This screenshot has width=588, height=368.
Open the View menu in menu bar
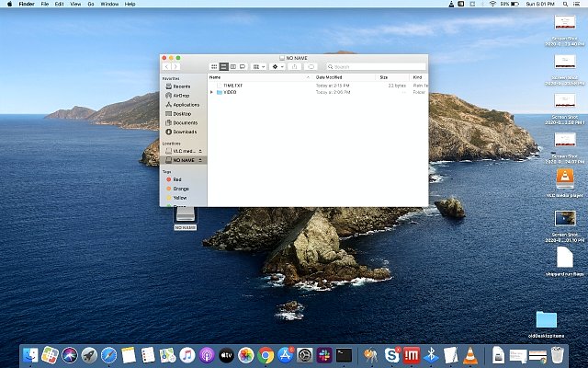click(76, 5)
